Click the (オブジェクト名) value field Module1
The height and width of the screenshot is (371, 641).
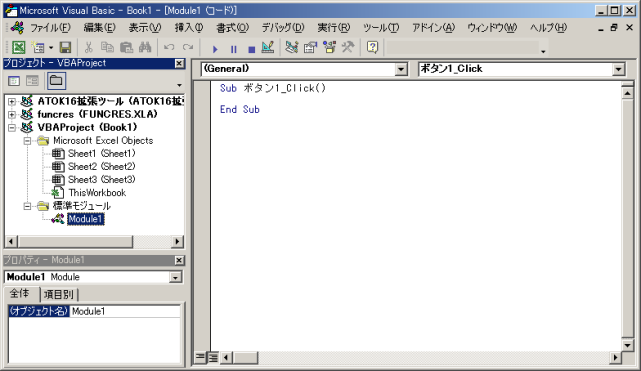(125, 311)
